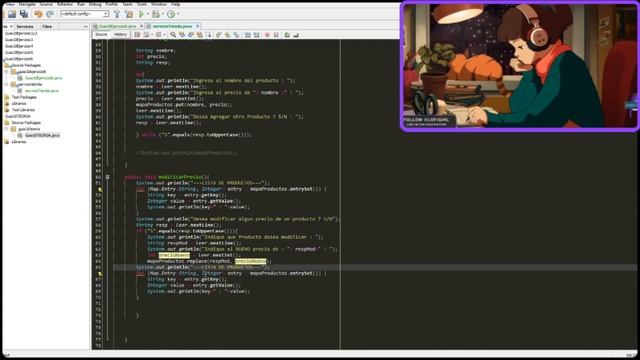Toggle bookmark on current line
Screen dimensions: 640x360
point(236,35)
